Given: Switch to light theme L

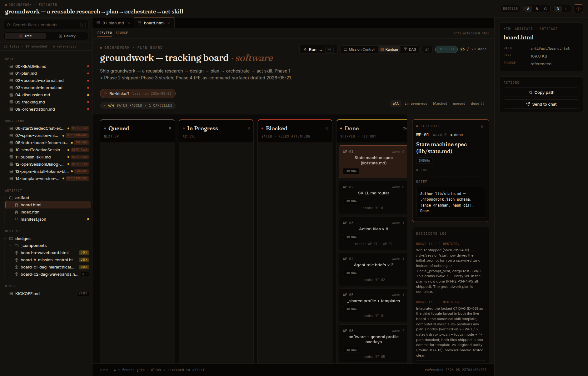Looking at the screenshot, I should point(566,9).
